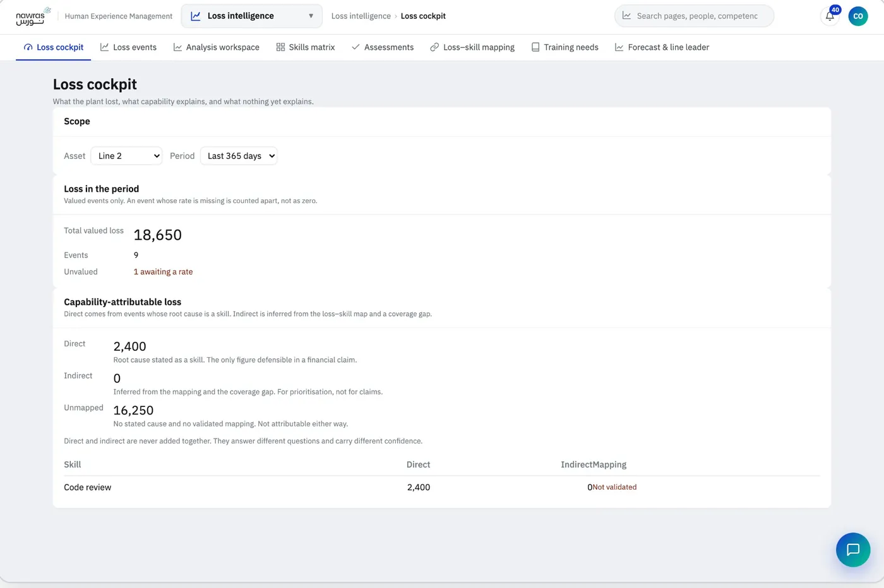Screen dimensions: 884x588
Task: Open the Asset dropdown showing Line 2
Action: click(126, 156)
